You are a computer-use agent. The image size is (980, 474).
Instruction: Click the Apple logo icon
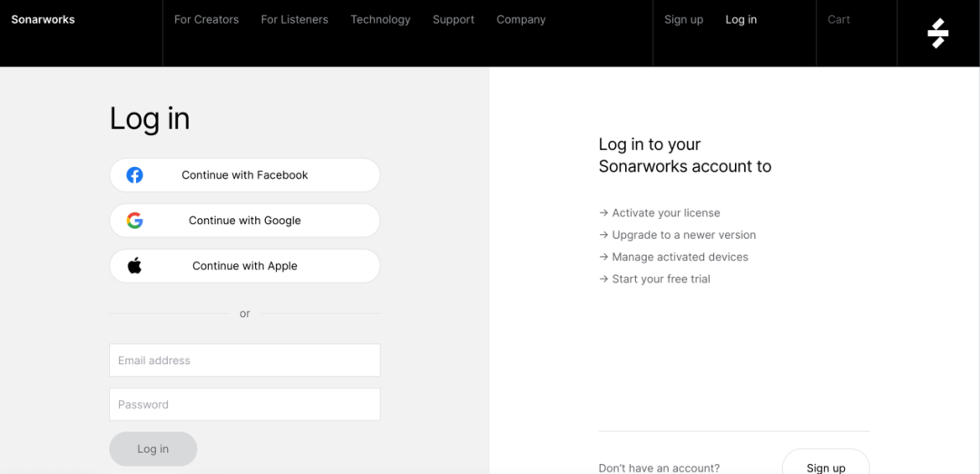[134, 266]
